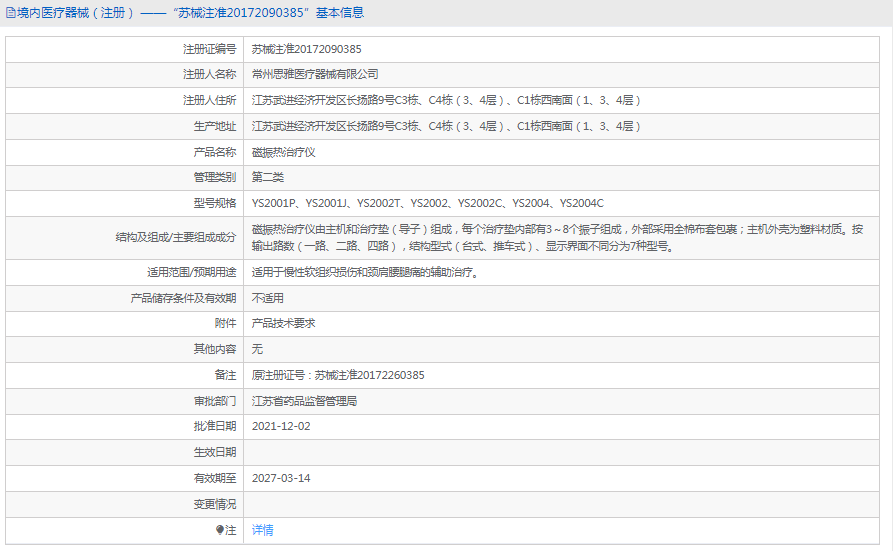Click the 审批部门 label
This screenshot has height=551, width=893.
[214, 401]
